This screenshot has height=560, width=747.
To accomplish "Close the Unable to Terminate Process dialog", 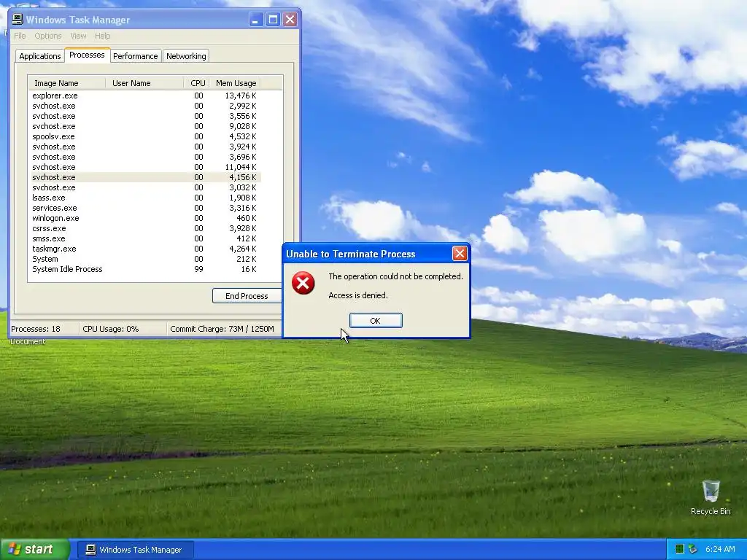I will tap(460, 253).
